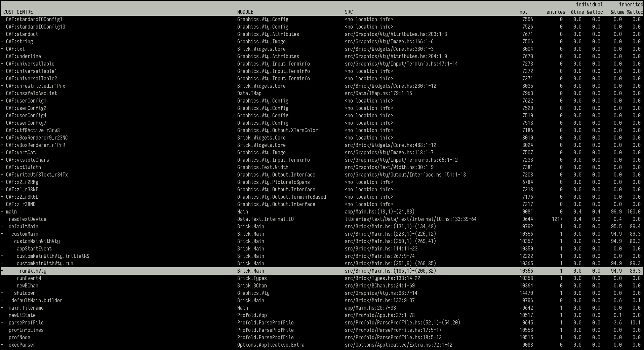Collapse the main cost centre row

(2, 212)
